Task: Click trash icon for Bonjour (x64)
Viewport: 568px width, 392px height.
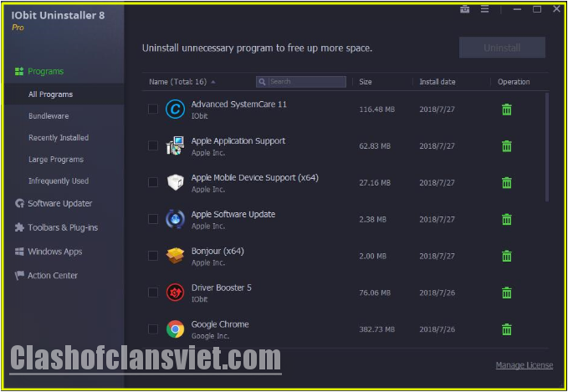Action: [506, 256]
